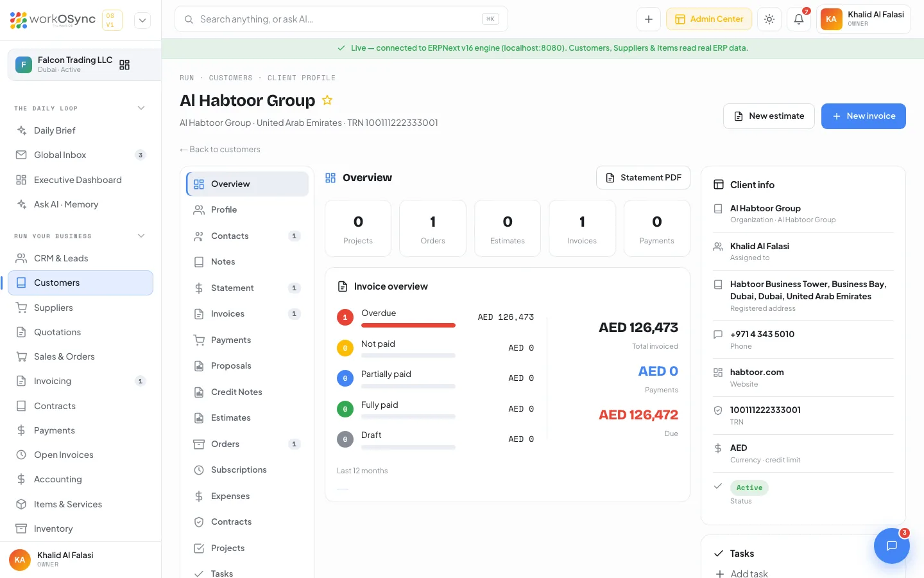Select Suppliers in the sidebar
The height and width of the screenshot is (578, 924).
(x=80, y=308)
